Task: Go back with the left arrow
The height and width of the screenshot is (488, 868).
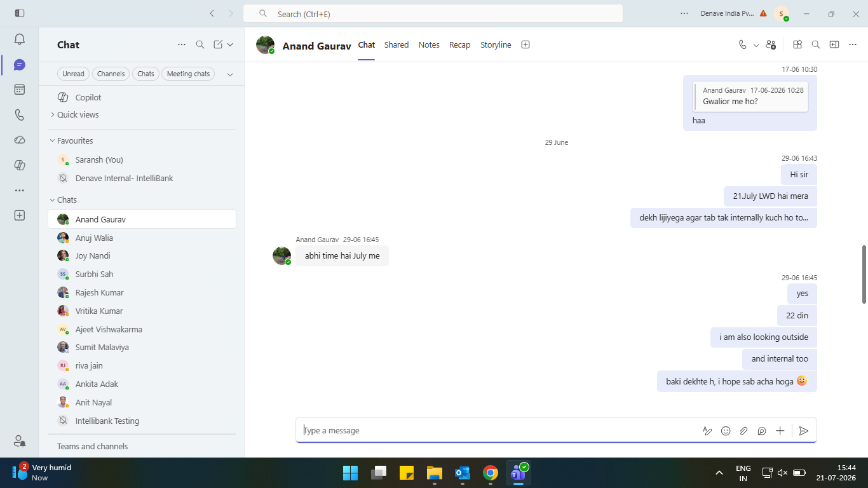Action: click(212, 13)
